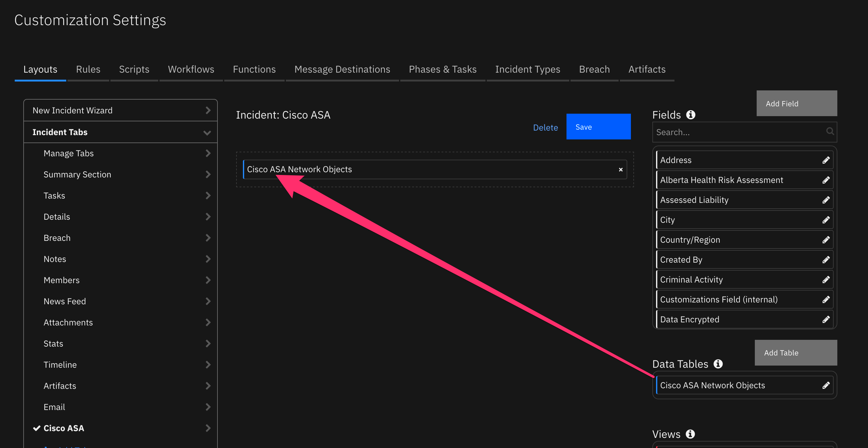
Task: Switch to the Incident Types tab
Action: (x=528, y=69)
